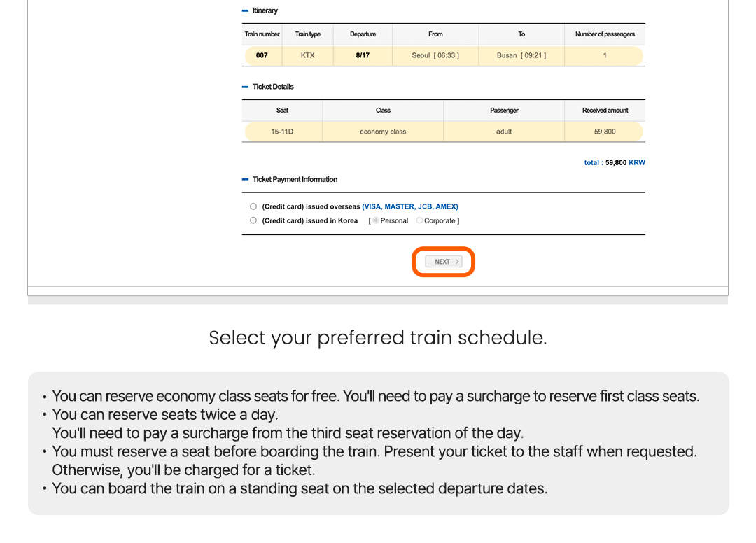Click dash icon beside Ticket Payment Information
Viewport: 756px width, 543px height.
tap(245, 180)
